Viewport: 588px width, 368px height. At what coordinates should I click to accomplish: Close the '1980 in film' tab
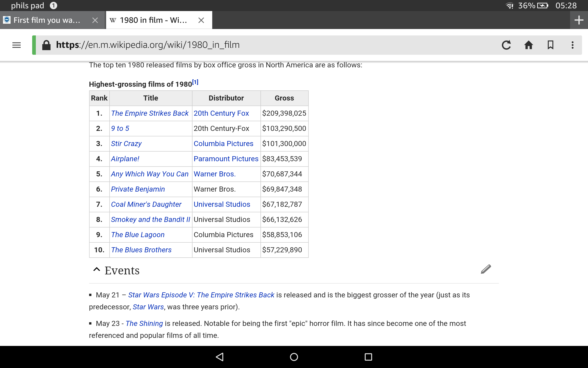201,20
